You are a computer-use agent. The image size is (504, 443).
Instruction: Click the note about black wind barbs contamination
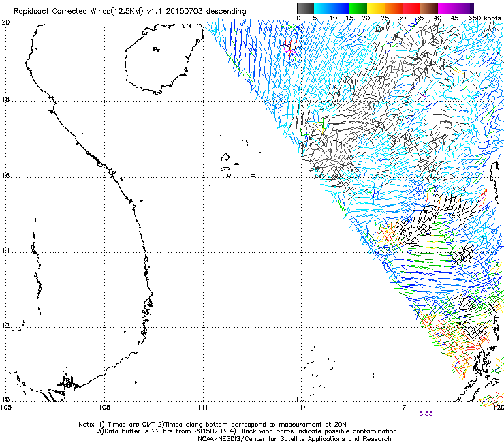pyautogui.click(x=313, y=431)
